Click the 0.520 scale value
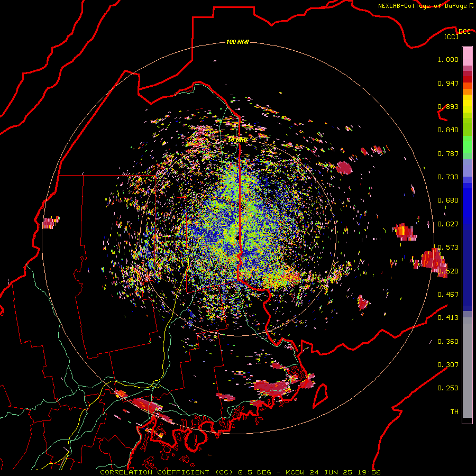The width and height of the screenshot is (476, 476). 448,271
